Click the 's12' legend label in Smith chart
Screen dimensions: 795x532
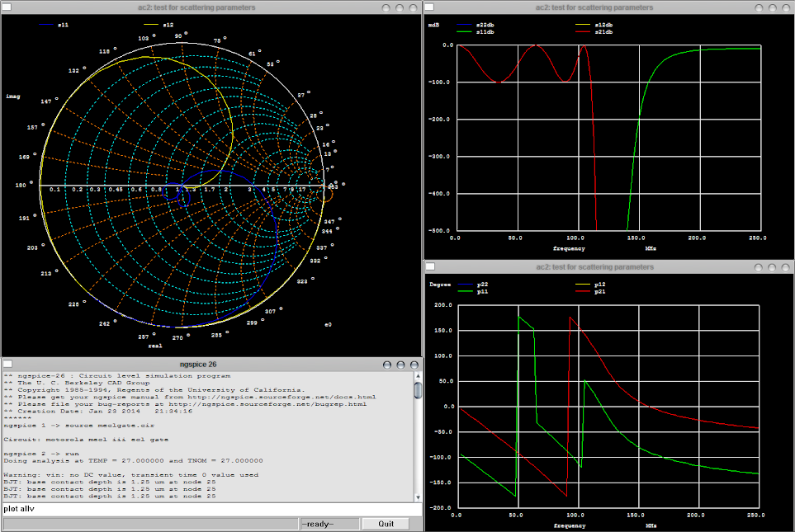coord(168,25)
